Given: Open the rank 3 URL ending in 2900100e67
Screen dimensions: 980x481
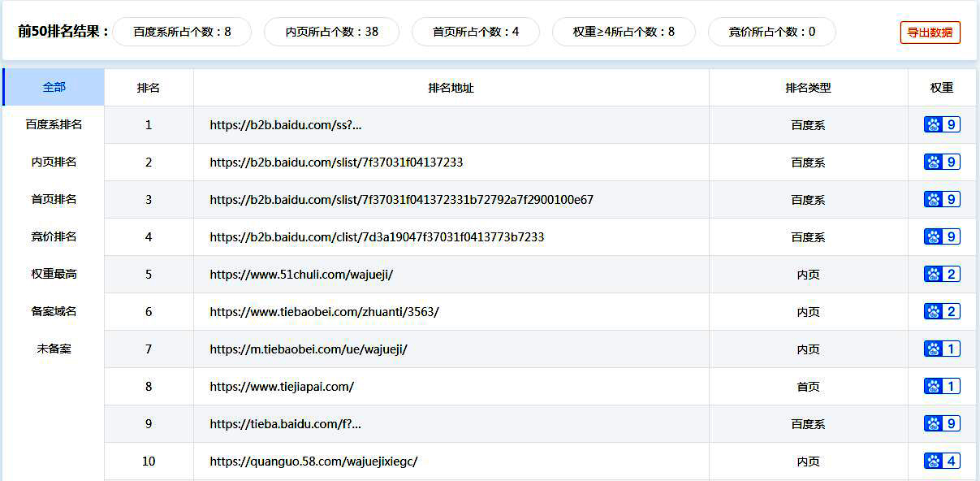Looking at the screenshot, I should pyautogui.click(x=401, y=200).
